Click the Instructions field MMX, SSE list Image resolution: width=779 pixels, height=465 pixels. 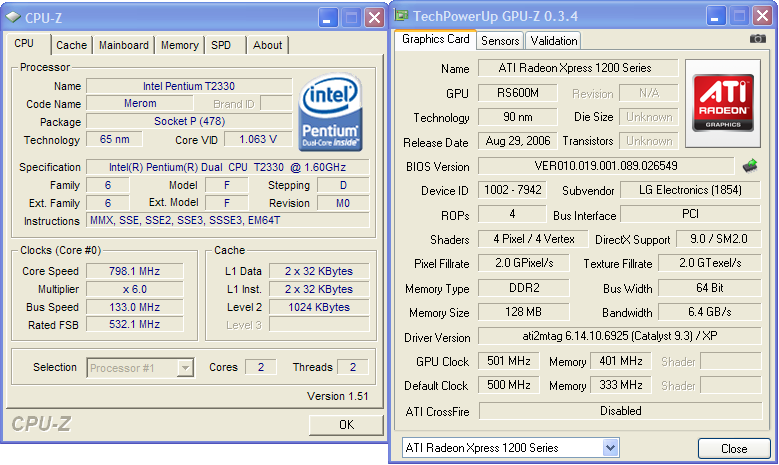(228, 220)
